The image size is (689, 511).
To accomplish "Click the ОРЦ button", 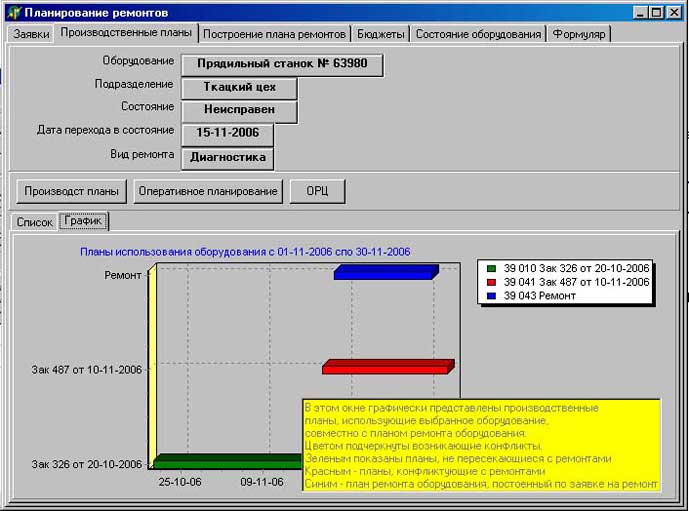I will pyautogui.click(x=317, y=191).
